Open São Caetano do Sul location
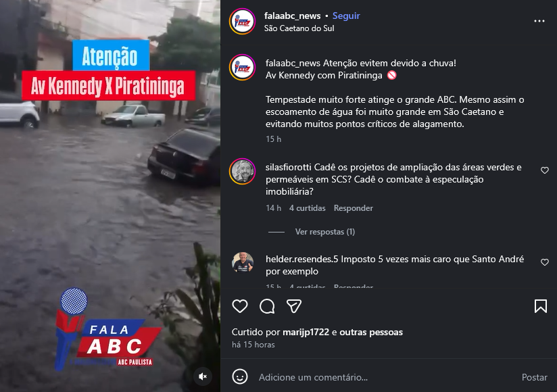The image size is (557, 392). point(299,28)
